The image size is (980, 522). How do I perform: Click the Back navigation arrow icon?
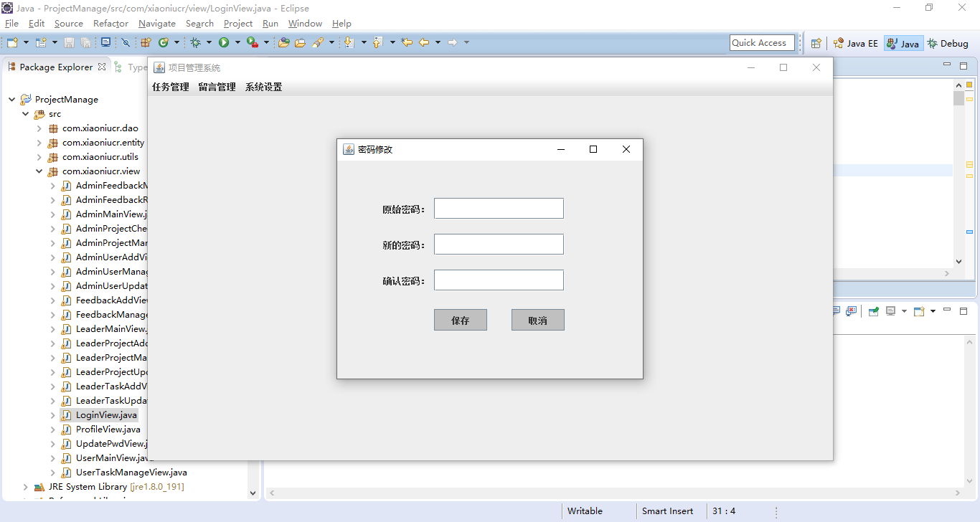tap(424, 42)
